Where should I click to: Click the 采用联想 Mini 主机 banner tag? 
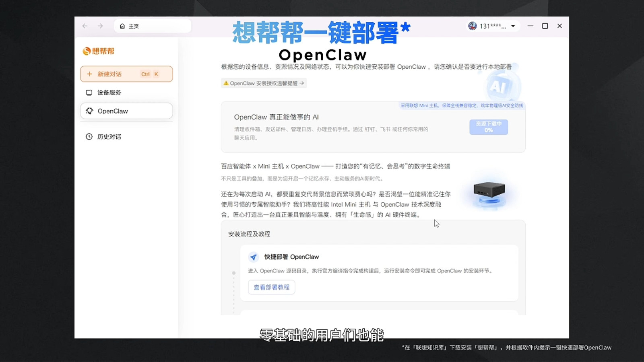point(462,105)
